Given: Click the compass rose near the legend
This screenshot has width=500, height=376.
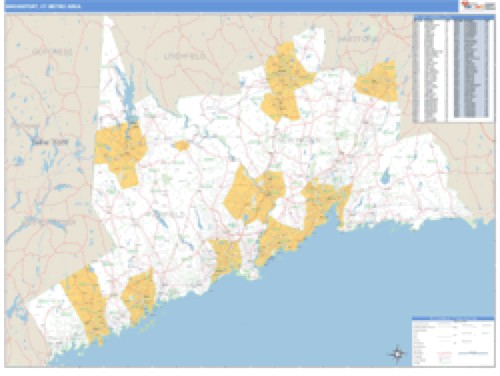Looking at the screenshot, I should [397, 353].
